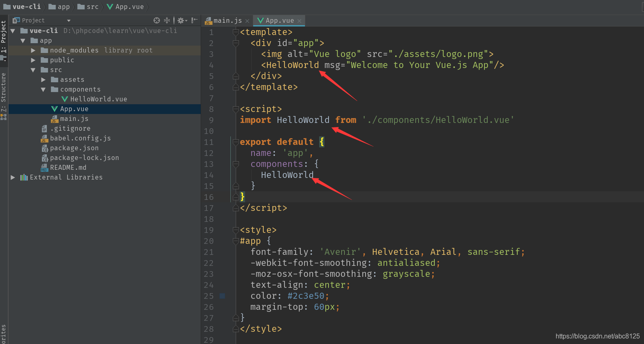Click the public folder icon

click(44, 60)
